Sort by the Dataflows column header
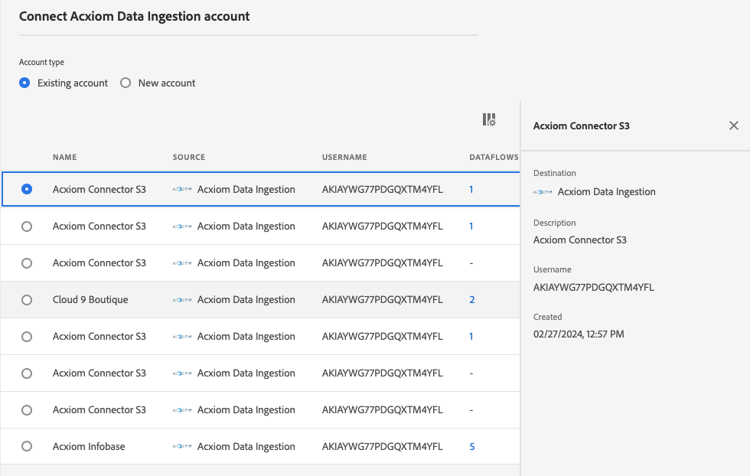Viewport: 750px width, 476px height. click(x=493, y=157)
